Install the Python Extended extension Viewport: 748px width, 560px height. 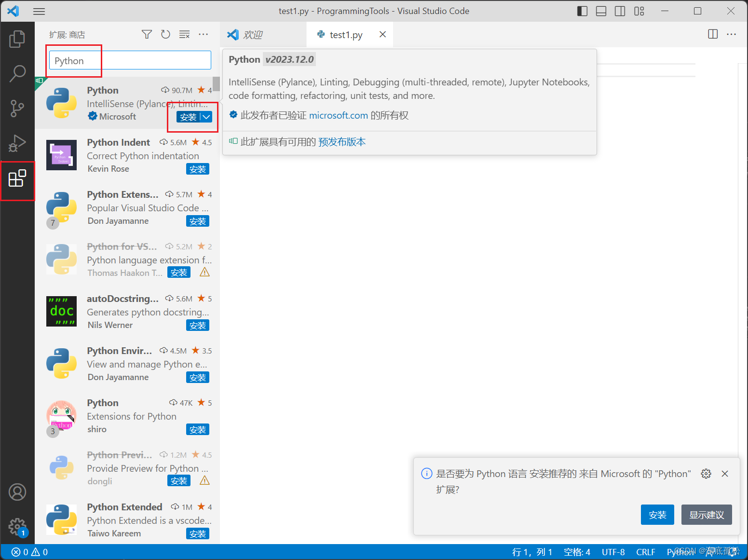(x=198, y=533)
